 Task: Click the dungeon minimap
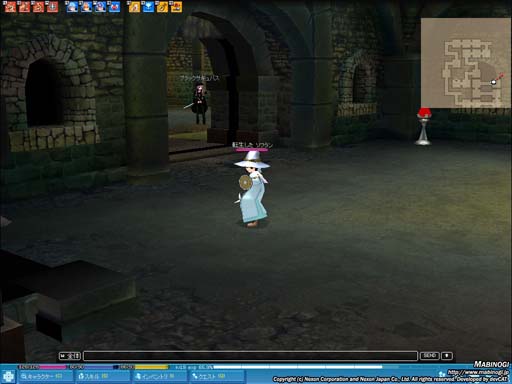466,63
